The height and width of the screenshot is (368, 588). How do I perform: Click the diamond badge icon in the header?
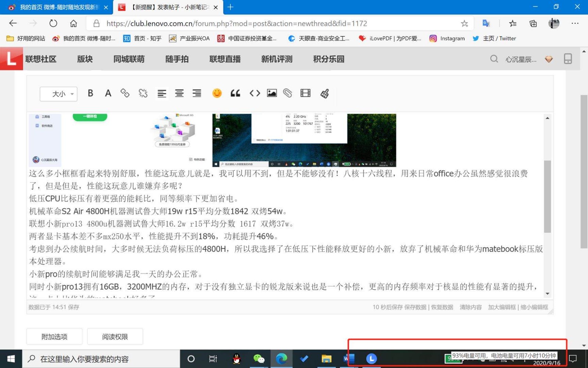point(549,59)
